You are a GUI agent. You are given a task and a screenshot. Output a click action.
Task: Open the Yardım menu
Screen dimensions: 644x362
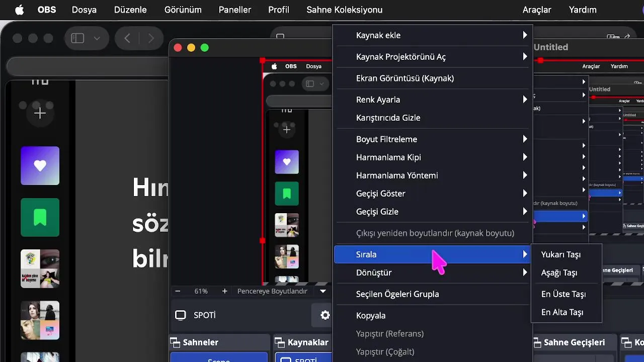(x=583, y=10)
